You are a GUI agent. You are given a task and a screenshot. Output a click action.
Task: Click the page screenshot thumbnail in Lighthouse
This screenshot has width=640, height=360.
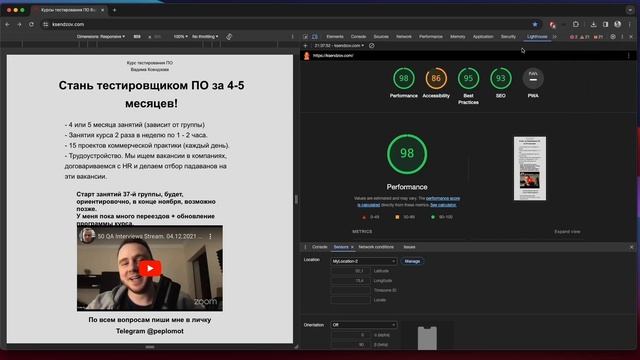[x=530, y=169]
